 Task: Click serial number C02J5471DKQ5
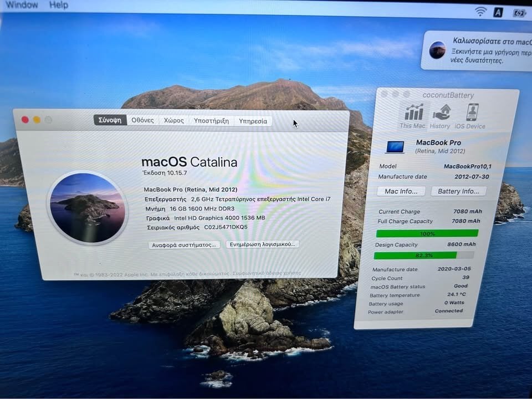(226, 227)
